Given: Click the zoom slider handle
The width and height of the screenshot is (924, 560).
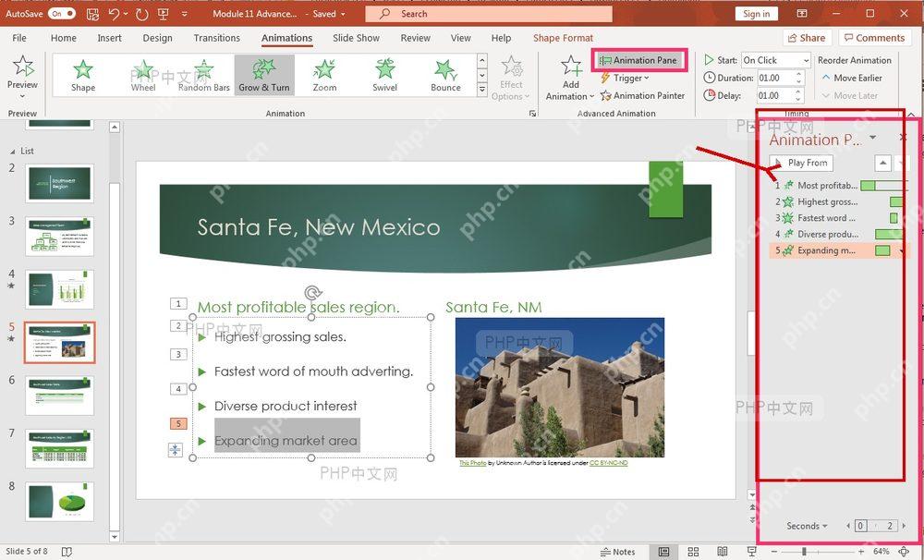Looking at the screenshot, I should coord(805,552).
